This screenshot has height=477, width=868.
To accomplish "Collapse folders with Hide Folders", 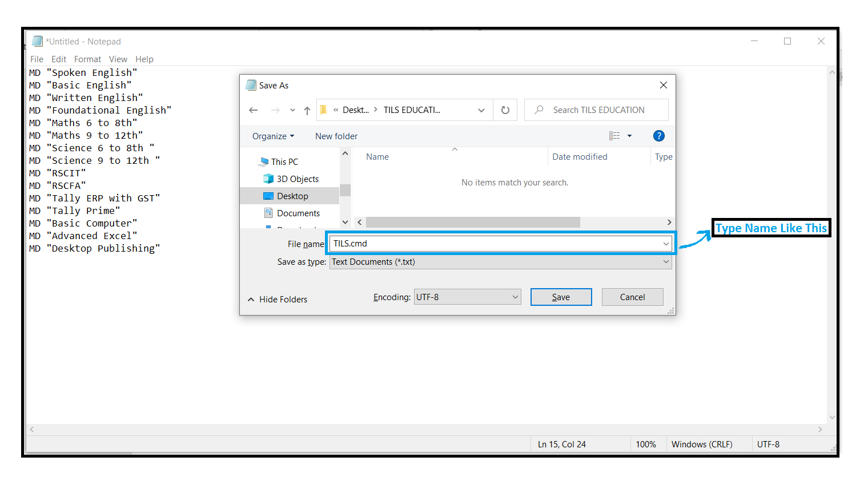I will pyautogui.click(x=278, y=299).
